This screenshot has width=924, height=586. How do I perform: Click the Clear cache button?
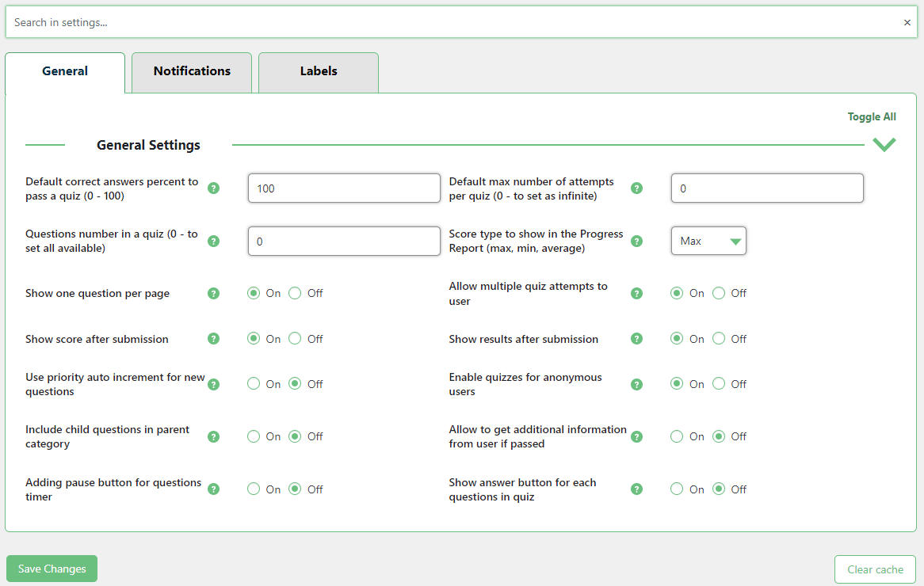click(x=875, y=569)
